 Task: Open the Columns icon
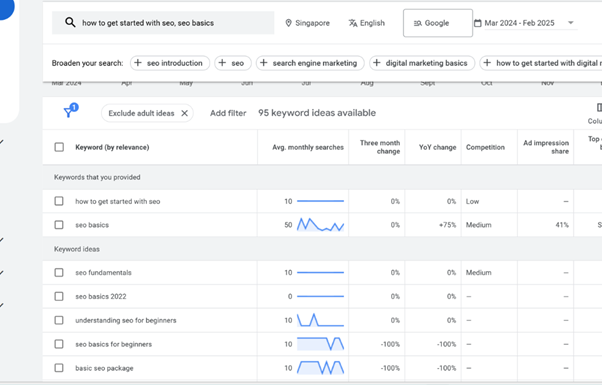[x=599, y=108]
